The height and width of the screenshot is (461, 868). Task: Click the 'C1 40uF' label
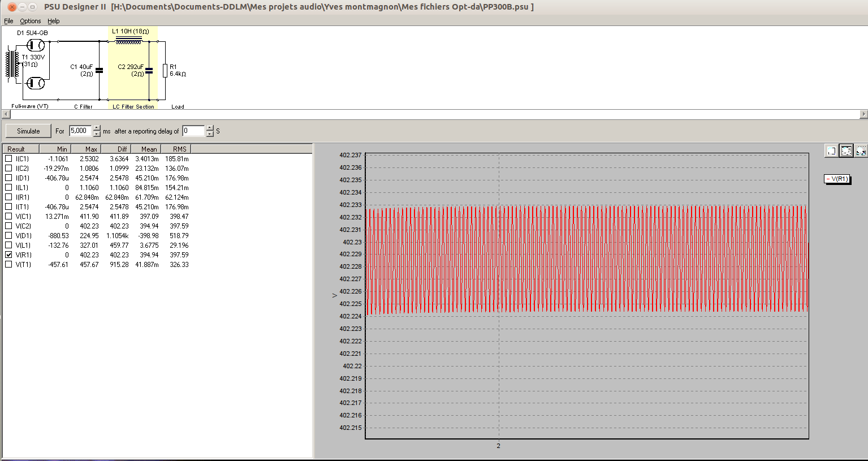(81, 67)
